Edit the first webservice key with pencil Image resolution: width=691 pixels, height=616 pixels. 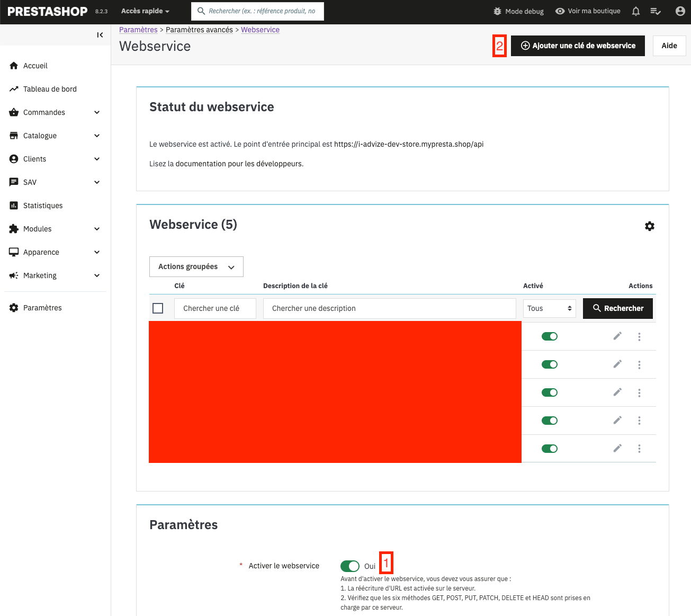[617, 336]
